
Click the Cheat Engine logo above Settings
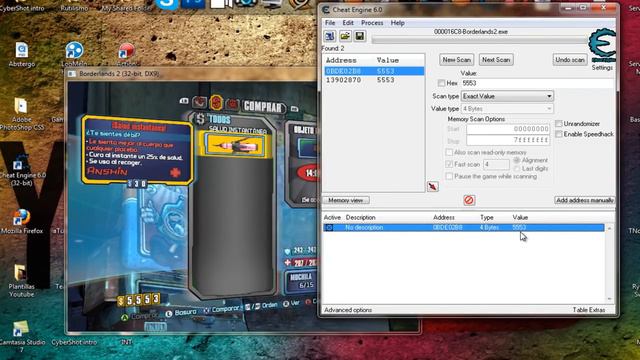point(602,45)
